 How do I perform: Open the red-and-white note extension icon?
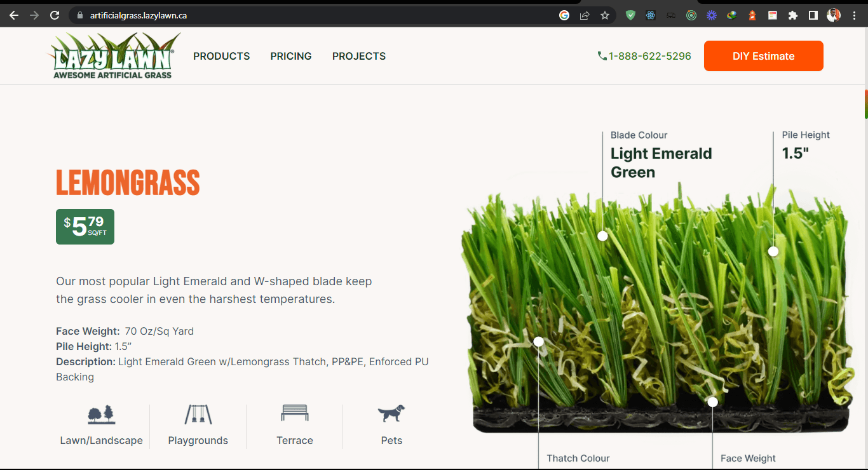[x=773, y=15]
